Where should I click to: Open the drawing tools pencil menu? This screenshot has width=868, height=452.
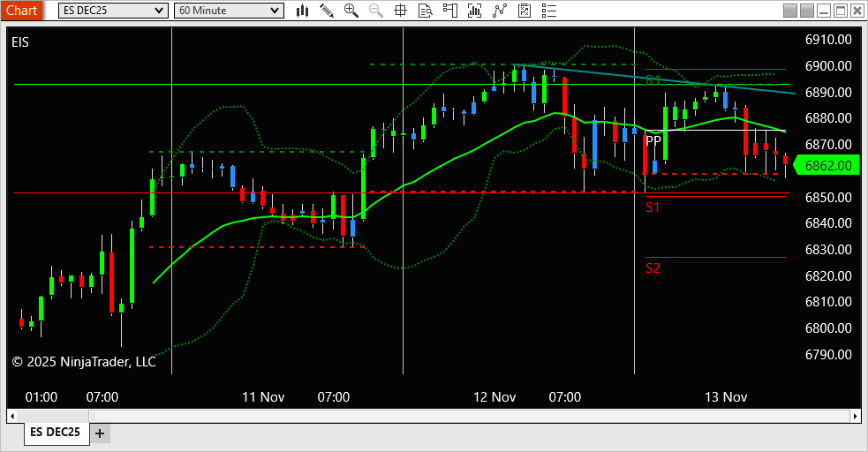click(327, 11)
